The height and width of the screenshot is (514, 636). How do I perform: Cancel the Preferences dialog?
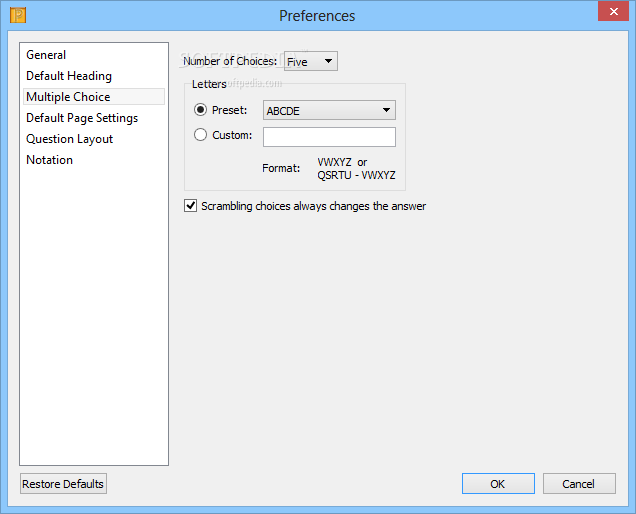579,484
